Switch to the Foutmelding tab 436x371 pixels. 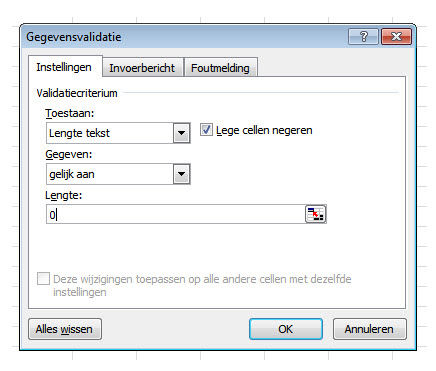(220, 68)
